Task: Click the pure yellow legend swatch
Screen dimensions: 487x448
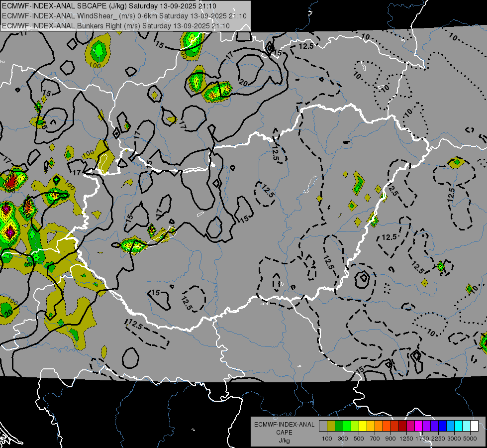Action: [363, 426]
